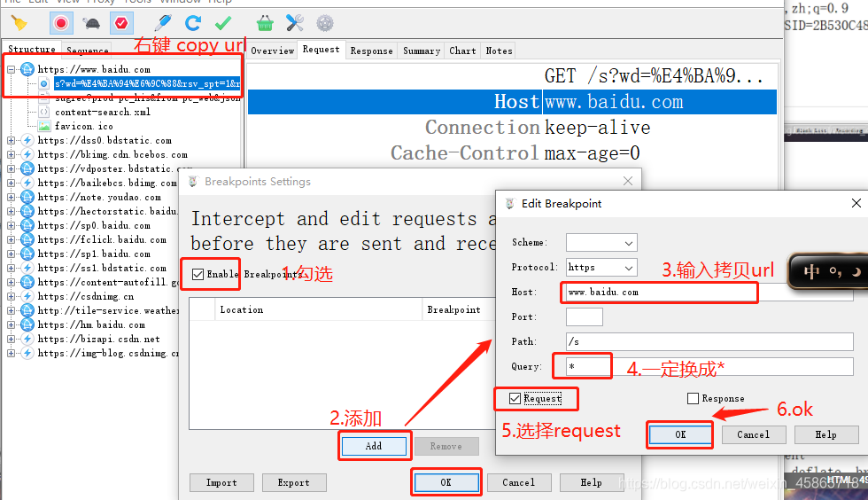Open the Response tab
The height and width of the screenshot is (500, 868).
click(x=371, y=51)
